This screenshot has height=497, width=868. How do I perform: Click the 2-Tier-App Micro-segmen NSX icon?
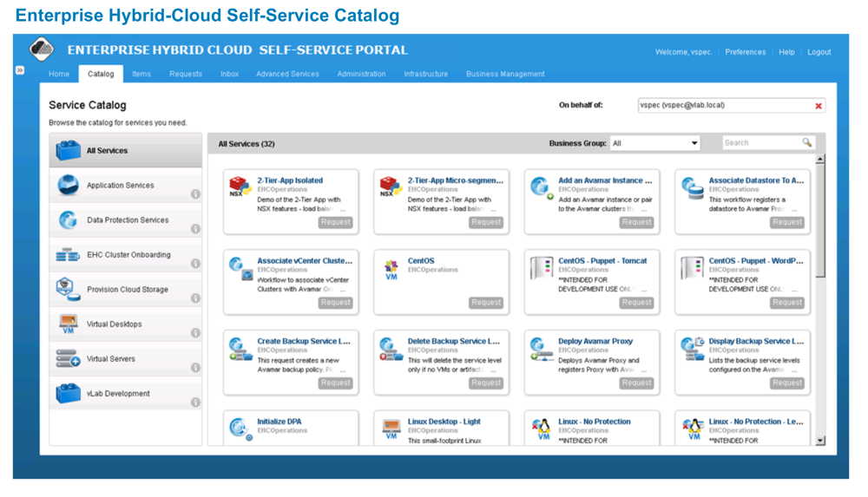[390, 186]
